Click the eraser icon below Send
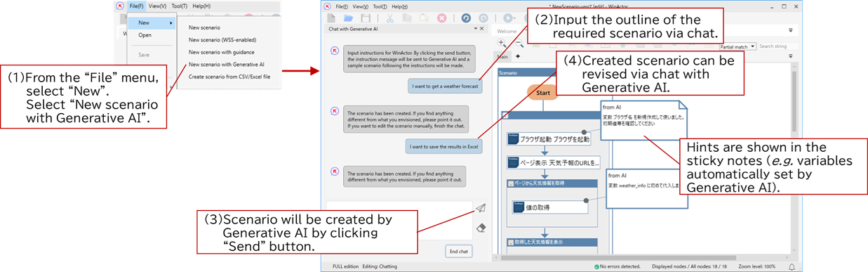The width and height of the screenshot is (868, 272). tap(481, 227)
